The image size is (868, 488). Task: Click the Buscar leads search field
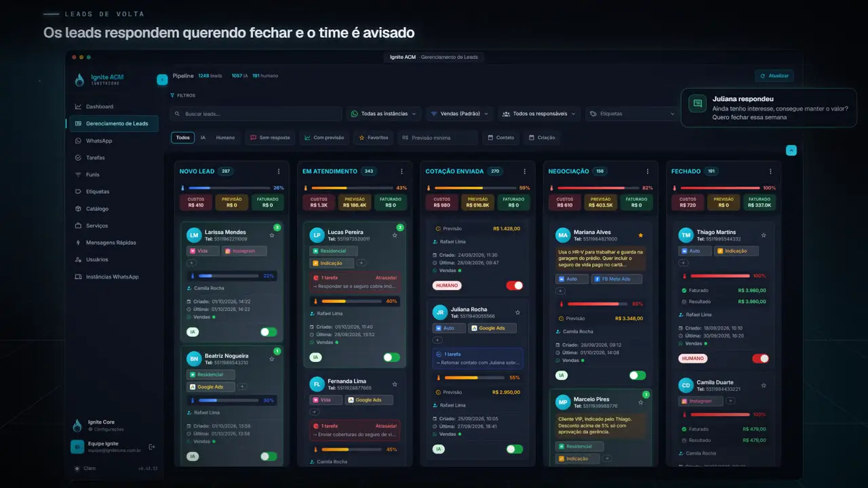[256, 114]
